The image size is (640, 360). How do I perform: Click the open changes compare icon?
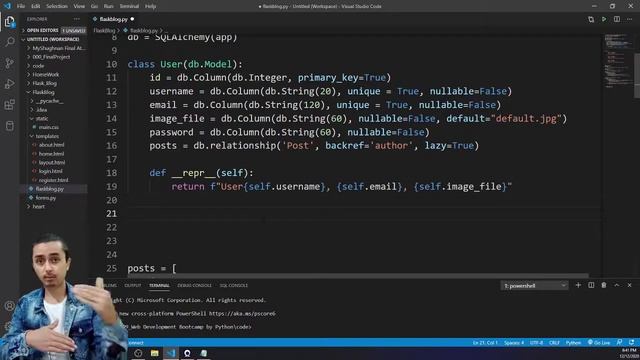click(591, 19)
